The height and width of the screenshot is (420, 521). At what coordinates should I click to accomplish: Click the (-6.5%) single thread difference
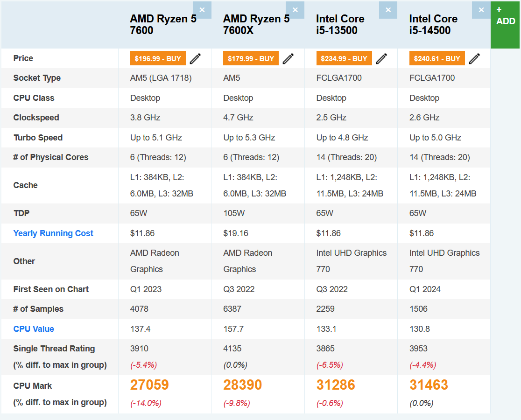click(330, 365)
